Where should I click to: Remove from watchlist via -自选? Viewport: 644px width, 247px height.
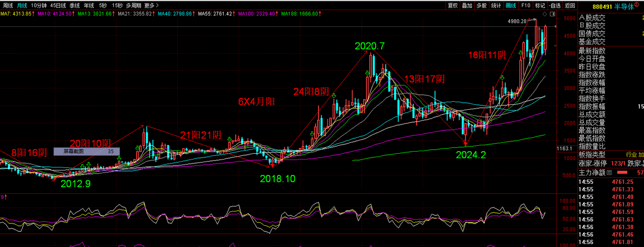click(555, 5)
